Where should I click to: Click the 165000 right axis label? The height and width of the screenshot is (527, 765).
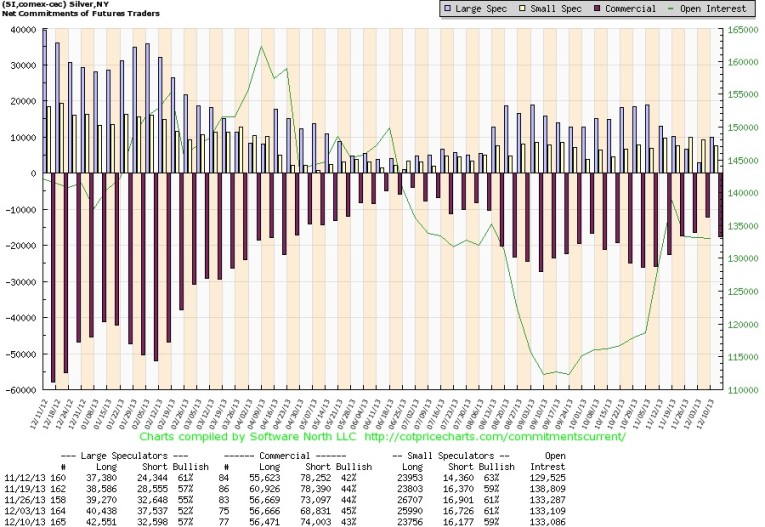[x=740, y=30]
